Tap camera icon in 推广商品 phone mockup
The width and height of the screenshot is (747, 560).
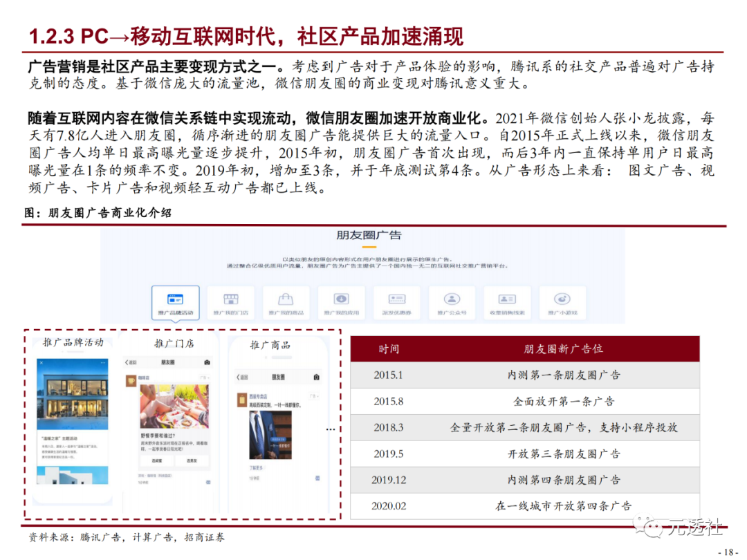point(317,377)
